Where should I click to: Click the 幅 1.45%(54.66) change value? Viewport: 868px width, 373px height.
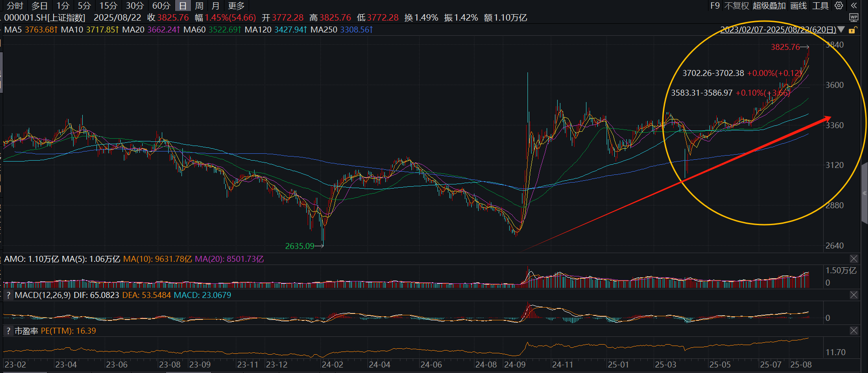coord(225,17)
